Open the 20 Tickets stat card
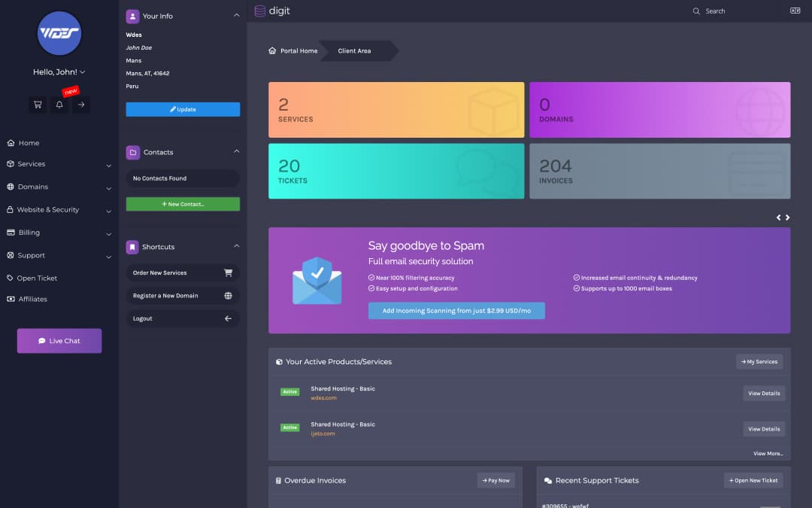The image size is (812, 508). (x=396, y=171)
